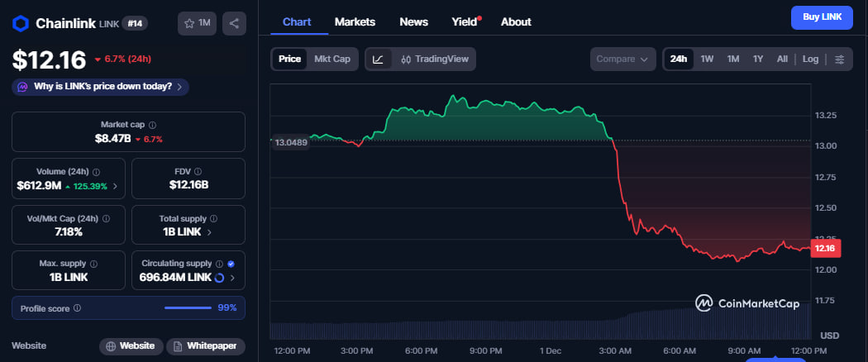Show Max. supply info icon

pos(94,264)
